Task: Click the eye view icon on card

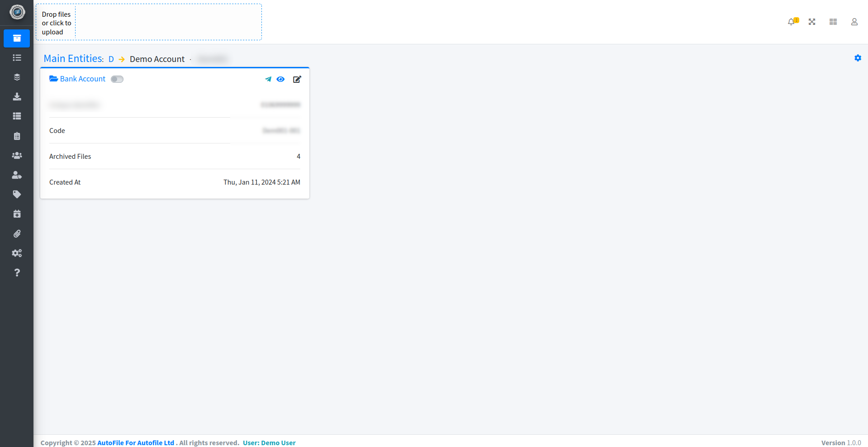Action: 280,79
